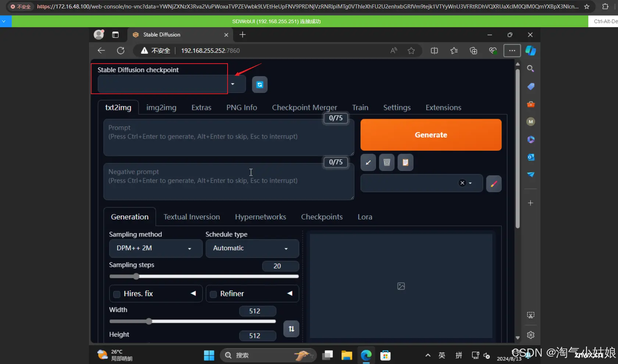The image size is (618, 364).
Task: Go back in the Edge browser
Action: [101, 51]
